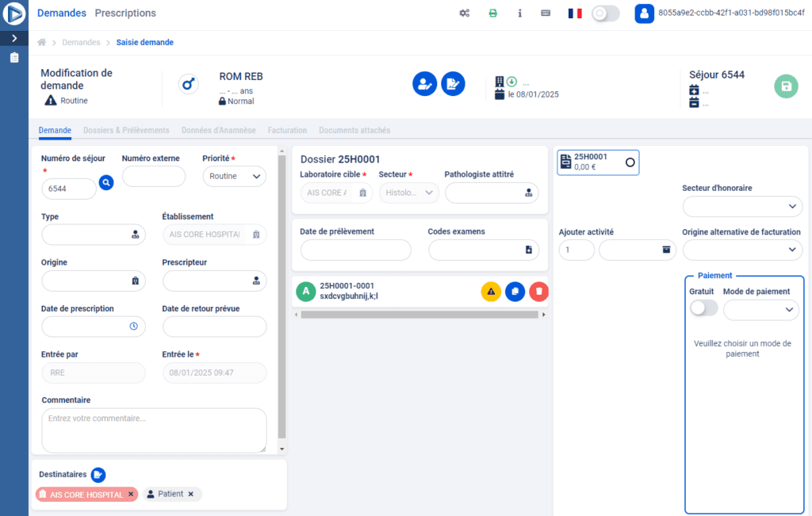Delete sample 25H0001-0001 with red trash icon
The height and width of the screenshot is (516, 812).
coord(538,292)
